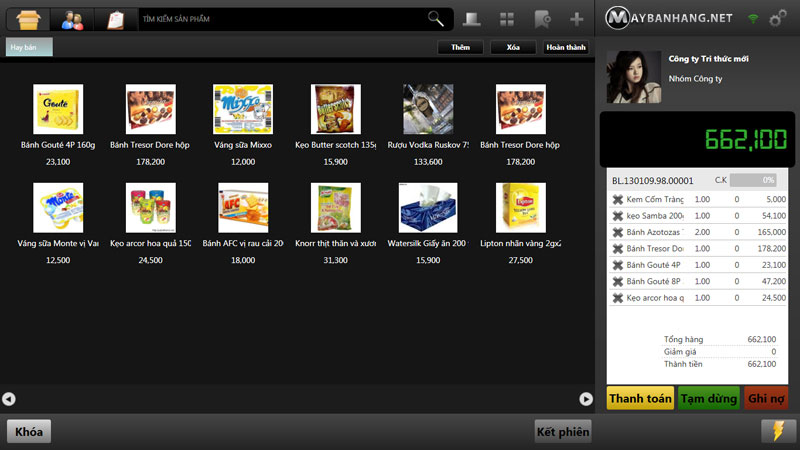
Task: Click the search magnifier icon
Action: click(x=435, y=19)
